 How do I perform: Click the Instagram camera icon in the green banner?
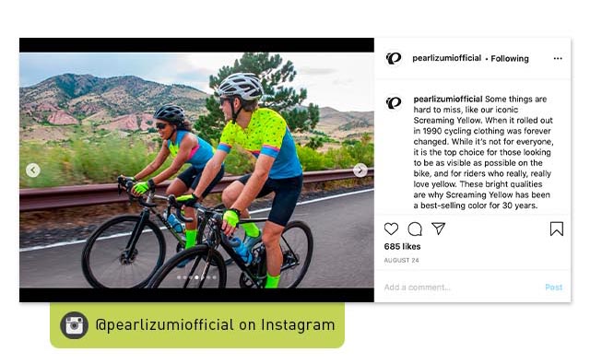tap(74, 325)
